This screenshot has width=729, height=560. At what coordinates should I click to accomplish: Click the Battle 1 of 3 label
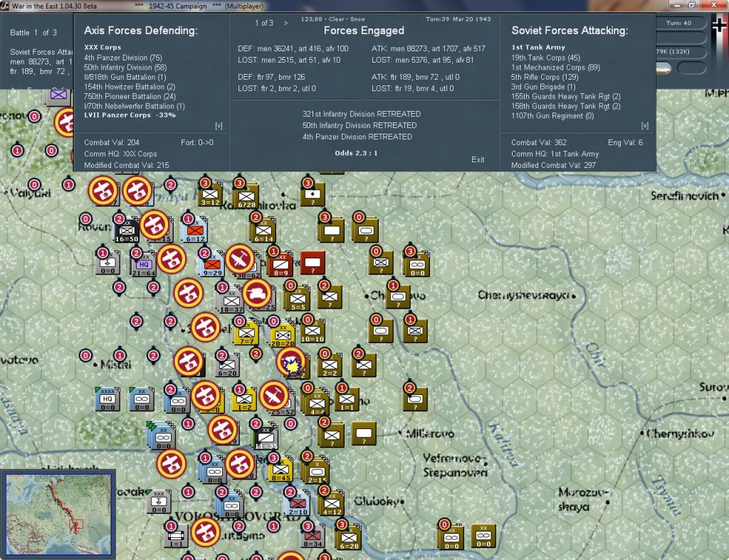[x=33, y=33]
